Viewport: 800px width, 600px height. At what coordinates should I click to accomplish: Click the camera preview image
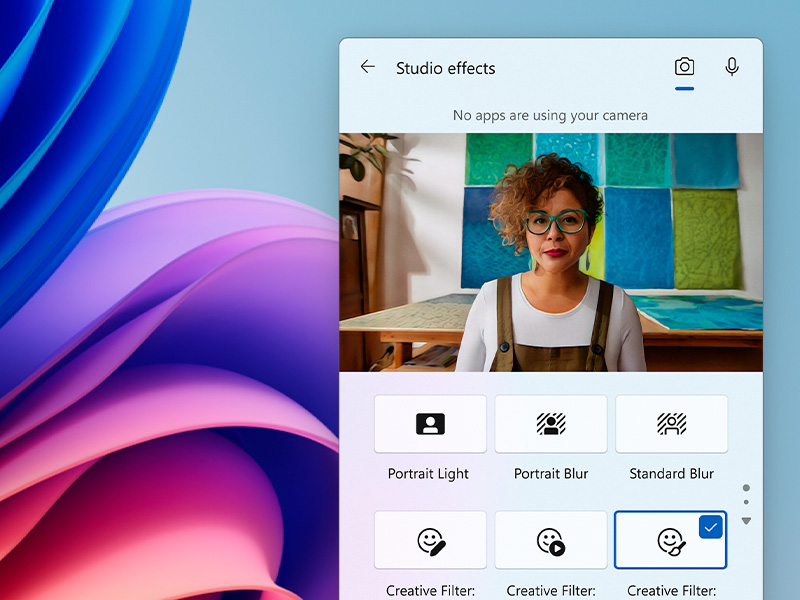point(551,252)
